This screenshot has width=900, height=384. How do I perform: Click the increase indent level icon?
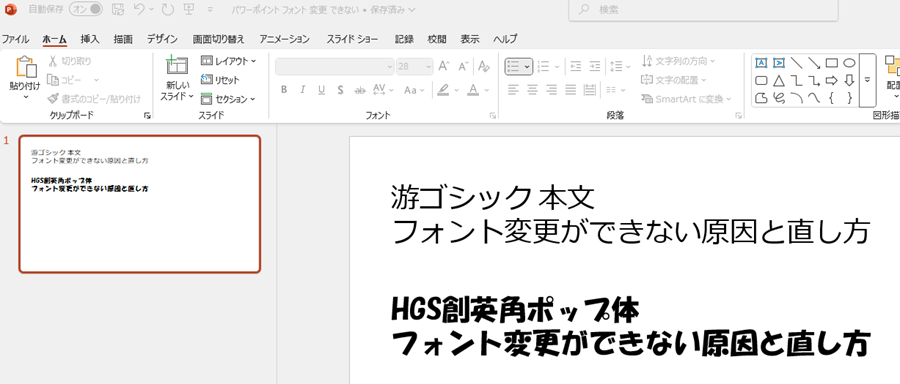(x=595, y=67)
